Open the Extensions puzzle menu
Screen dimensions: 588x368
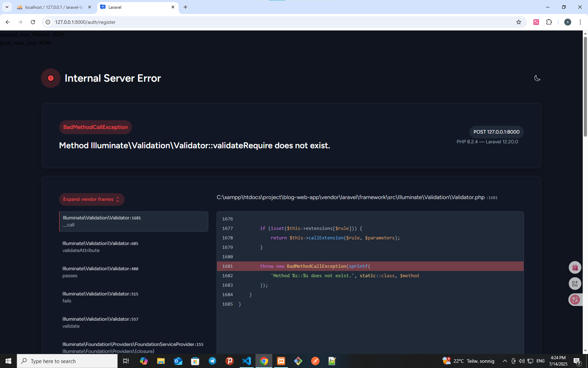[549, 22]
